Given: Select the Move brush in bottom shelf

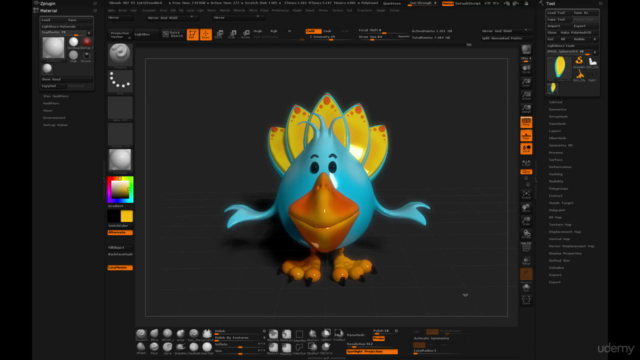Looking at the screenshot, I should (154, 335).
